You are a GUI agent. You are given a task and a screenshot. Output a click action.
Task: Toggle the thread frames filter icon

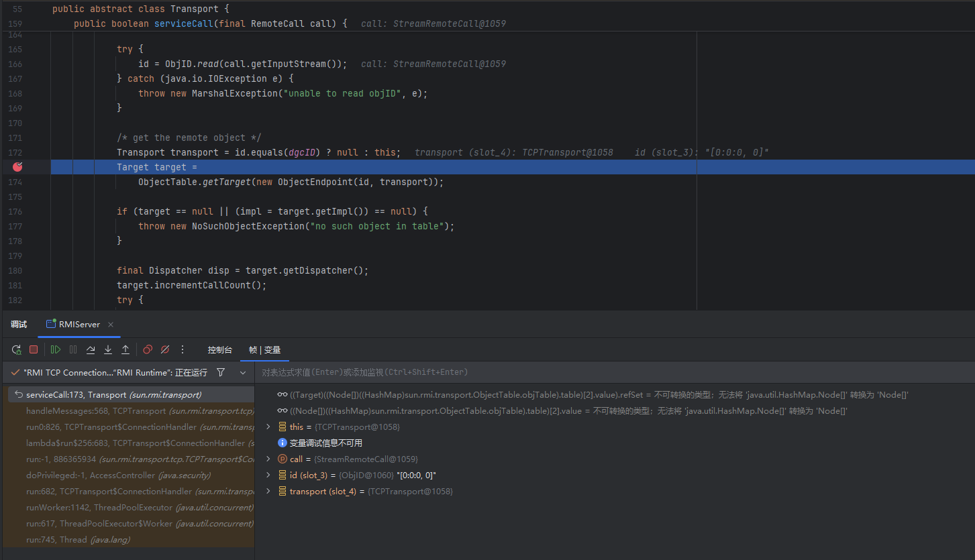pos(221,372)
